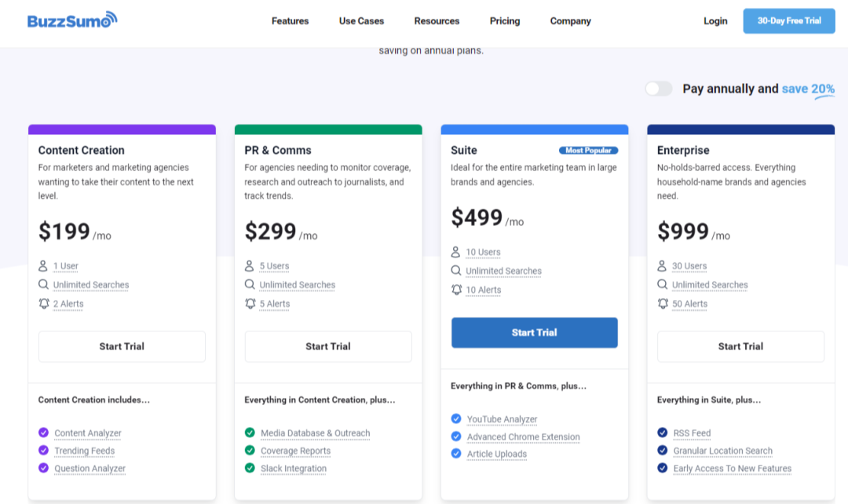Open the Company menu

click(x=571, y=21)
